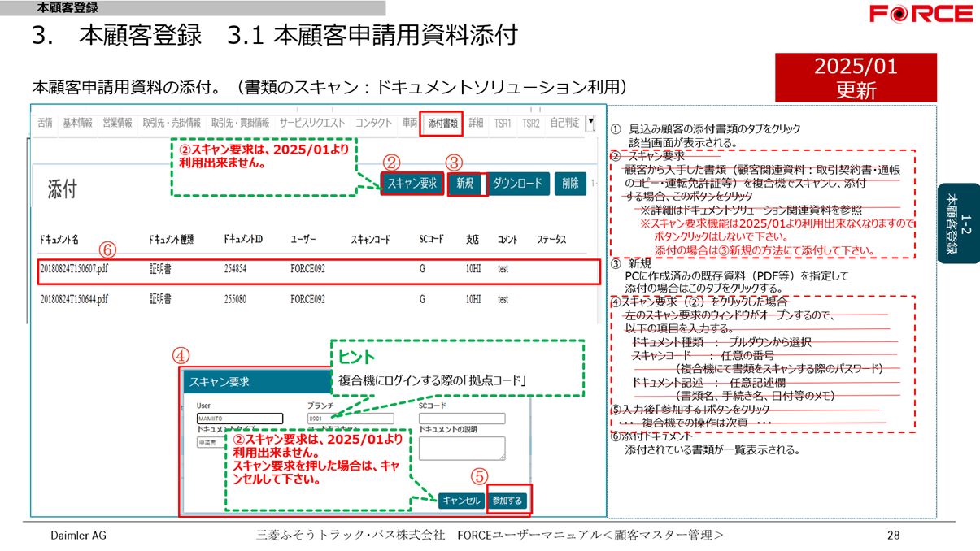
Task: Click the 新規 button to attach
Action: [x=465, y=184]
